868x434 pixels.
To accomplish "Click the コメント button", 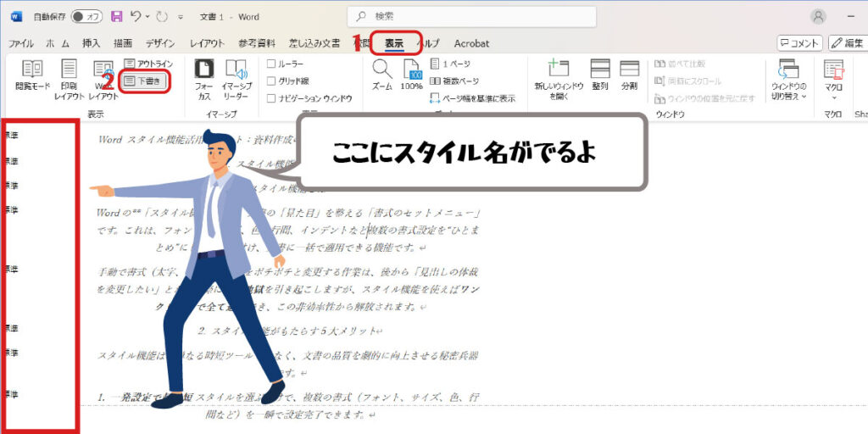I will click(x=799, y=43).
